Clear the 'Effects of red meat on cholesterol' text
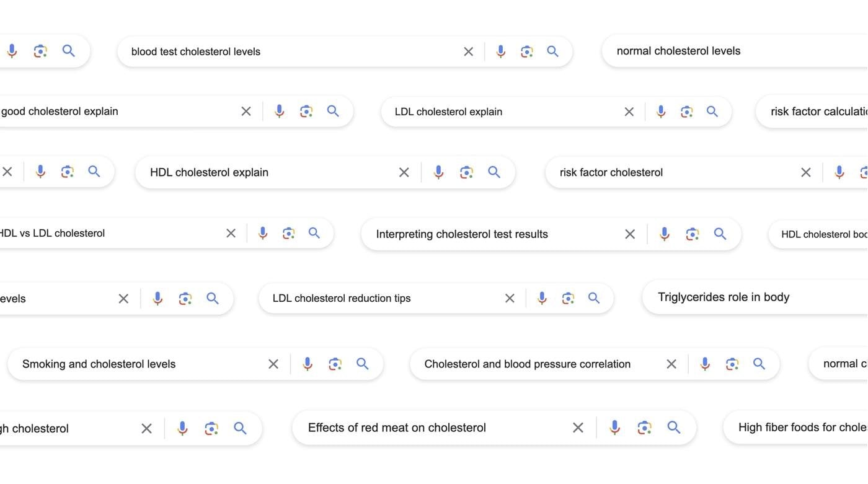 (x=578, y=428)
